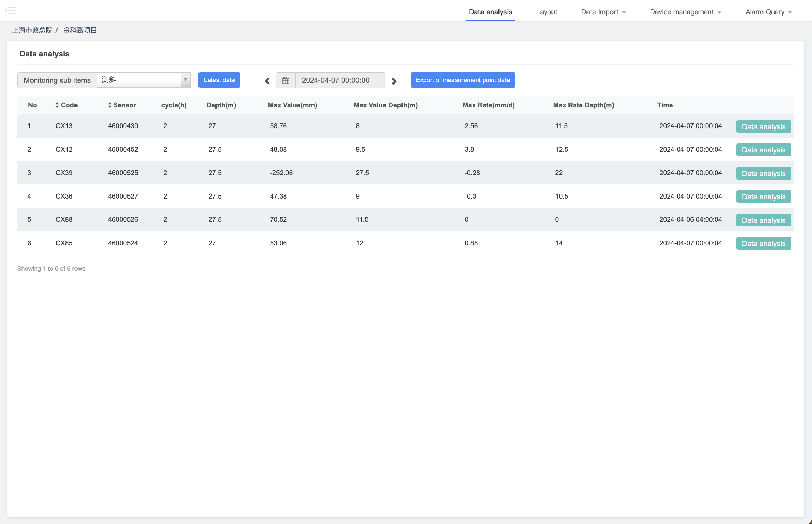The image size is (812, 524).
Task: Click the date field 2024-04-07 00:00:00
Action: tap(340, 80)
